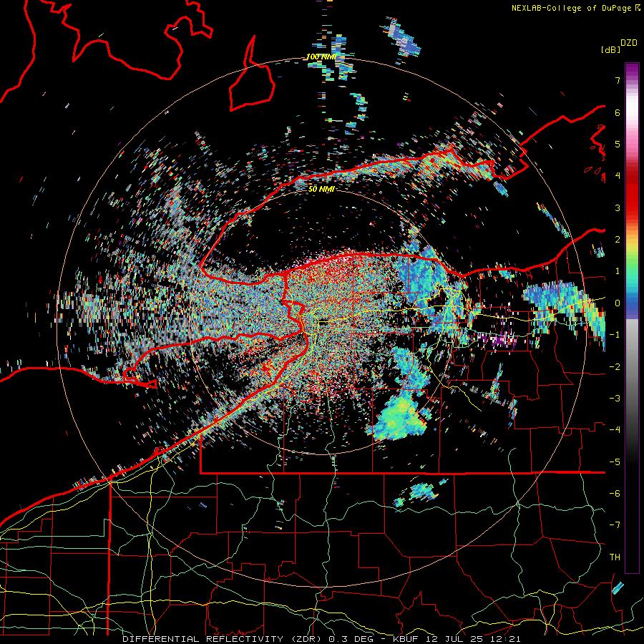Click the TH label at the scale bottom

(615, 557)
